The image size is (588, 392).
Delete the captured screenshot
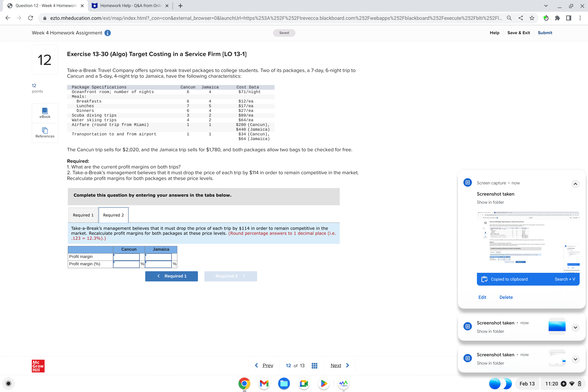506,297
